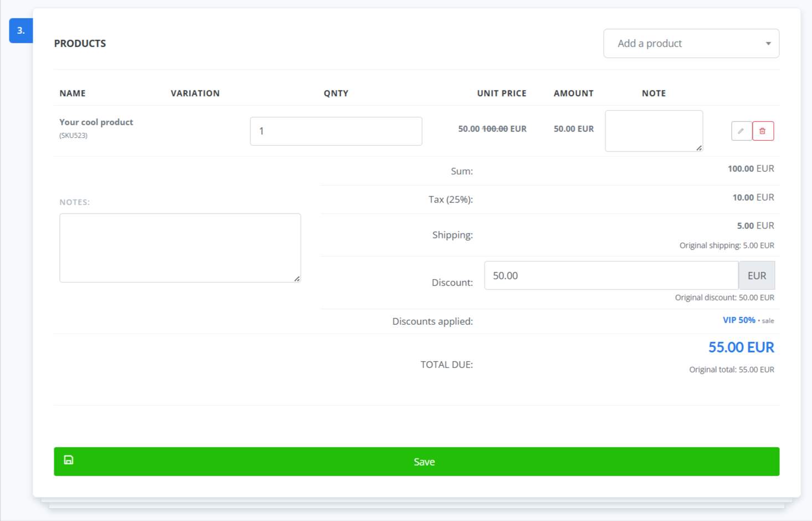Click the Sum value 100.00 EUR
Screen dimensions: 812x521
[751, 168]
